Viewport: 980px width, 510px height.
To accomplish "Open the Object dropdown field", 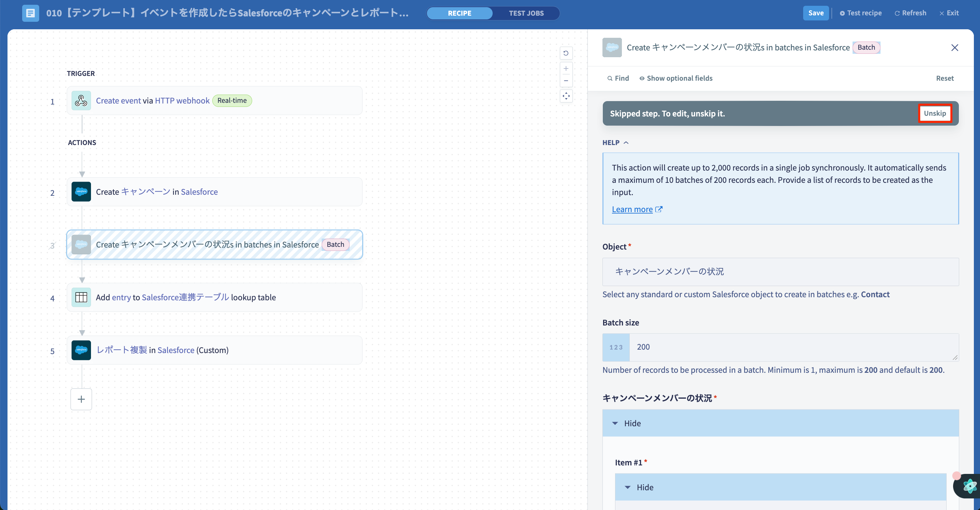I will [x=780, y=272].
